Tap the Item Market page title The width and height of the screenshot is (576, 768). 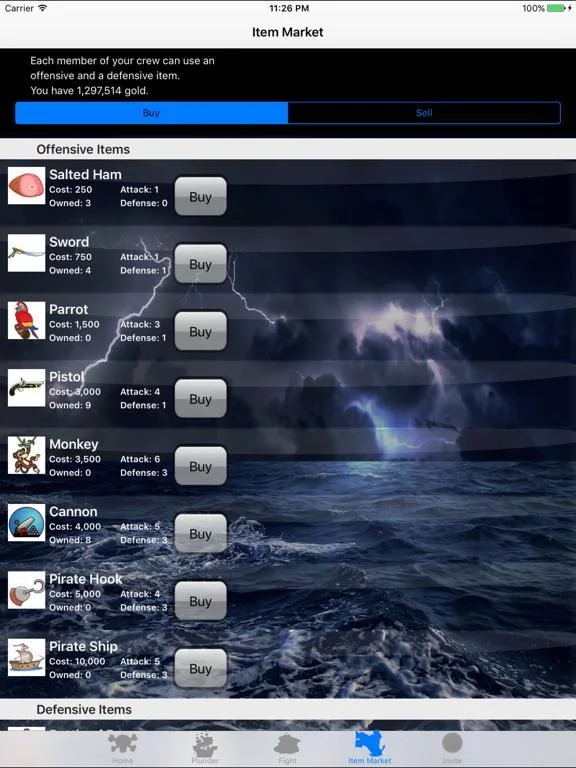pyautogui.click(x=288, y=32)
